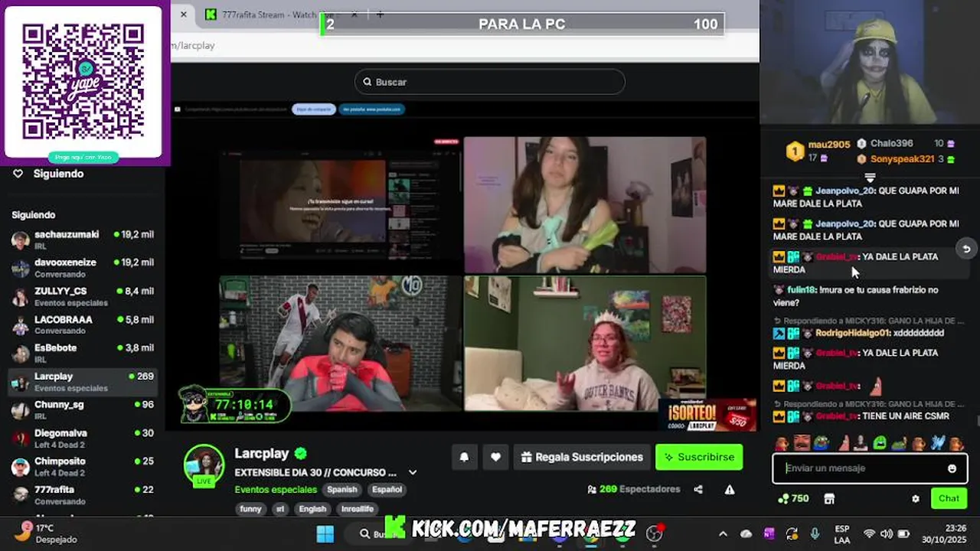Expand the stream title dropdown chevron
980x551 pixels.
(412, 473)
